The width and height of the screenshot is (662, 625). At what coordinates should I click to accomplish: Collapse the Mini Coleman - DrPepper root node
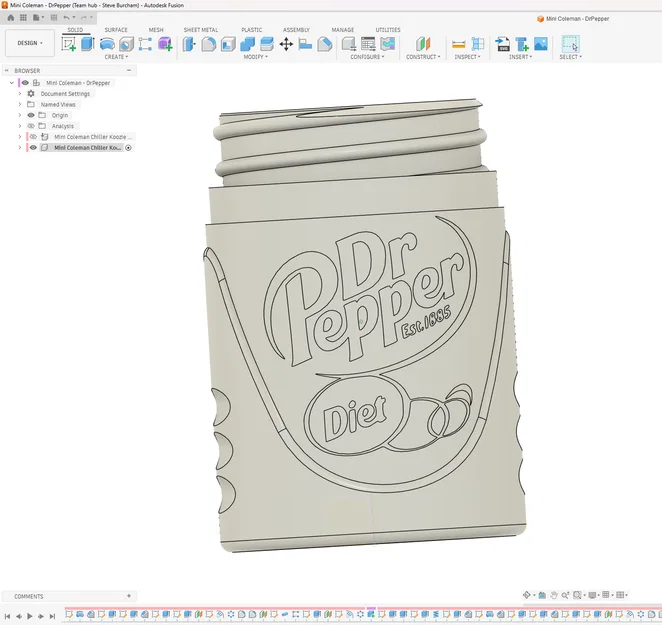(12, 83)
